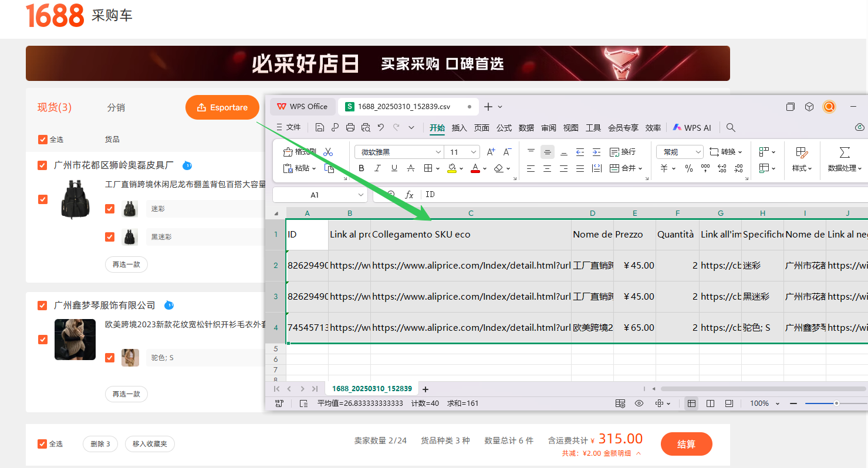Uncheck the 驼色; S variant checkbox
Image resolution: width=868 pixels, height=468 pixels.
[x=110, y=358]
